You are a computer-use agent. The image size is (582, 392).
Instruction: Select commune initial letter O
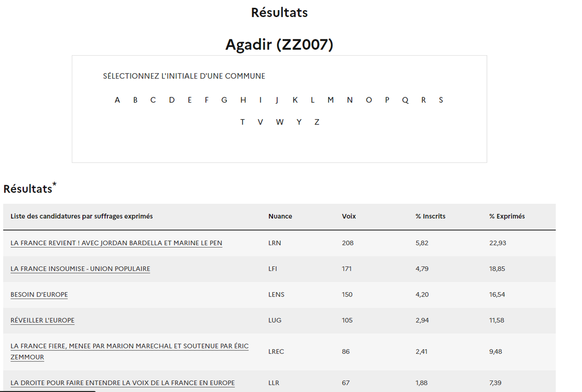coord(369,100)
